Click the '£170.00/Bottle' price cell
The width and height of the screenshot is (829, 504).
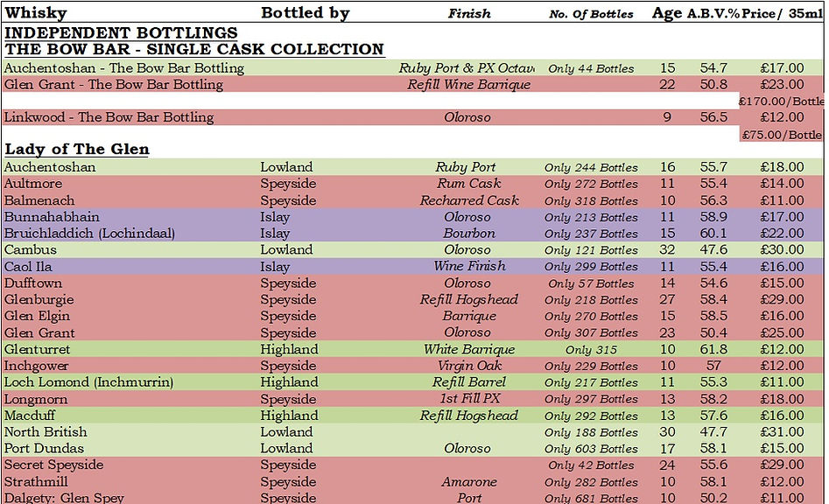781,101
